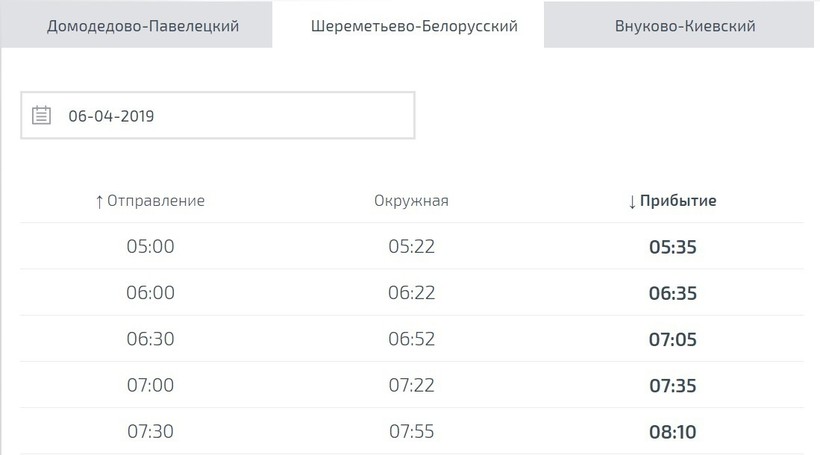Screen dimensions: 820x455
Task: Click the calendar icon in date field
Action: (x=41, y=115)
